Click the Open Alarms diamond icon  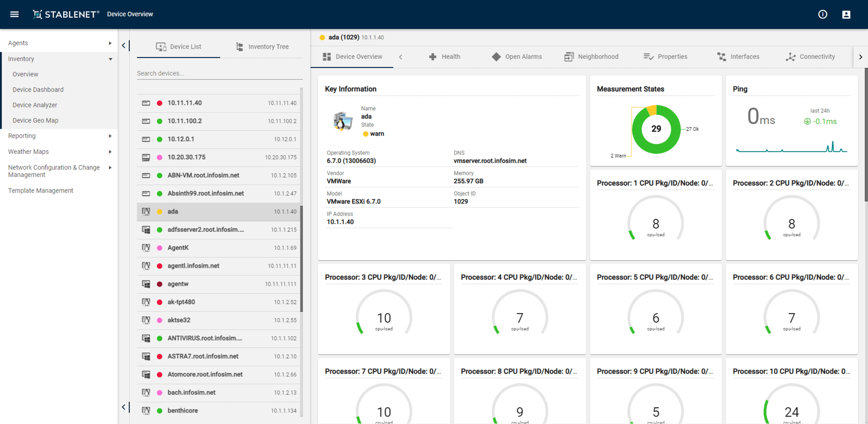496,57
